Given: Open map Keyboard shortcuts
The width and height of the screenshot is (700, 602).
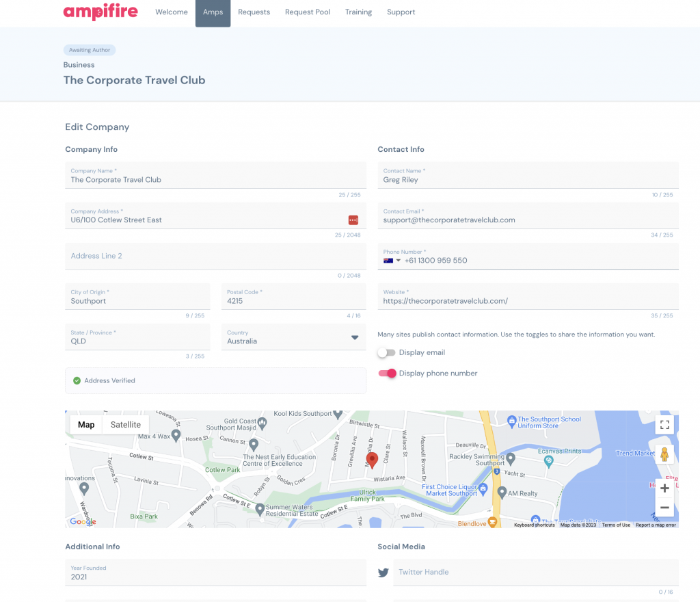Looking at the screenshot, I should tap(535, 525).
